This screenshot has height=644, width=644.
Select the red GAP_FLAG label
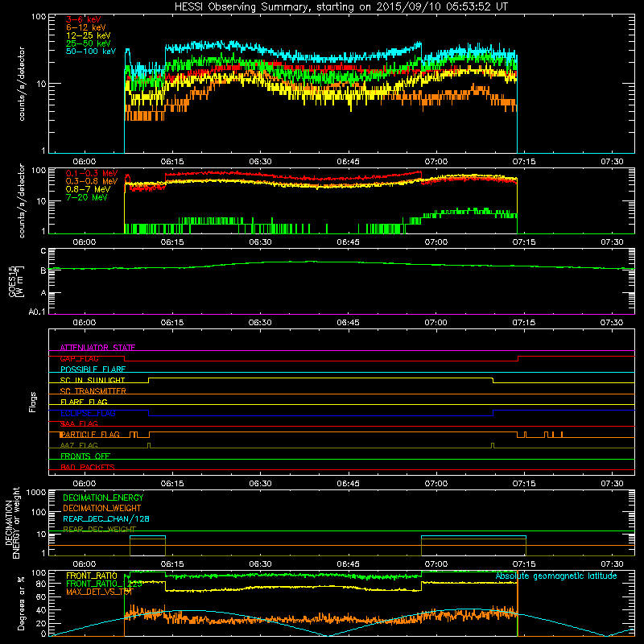[79, 358]
